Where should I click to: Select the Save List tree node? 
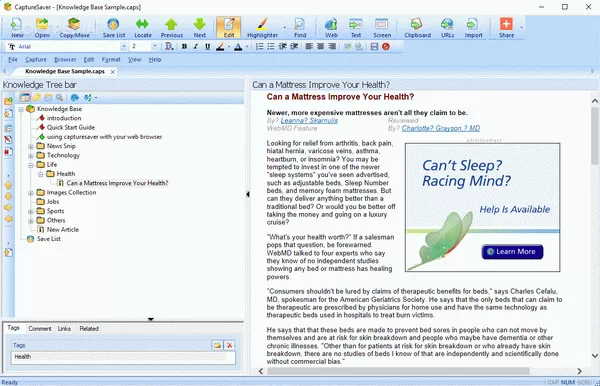49,239
